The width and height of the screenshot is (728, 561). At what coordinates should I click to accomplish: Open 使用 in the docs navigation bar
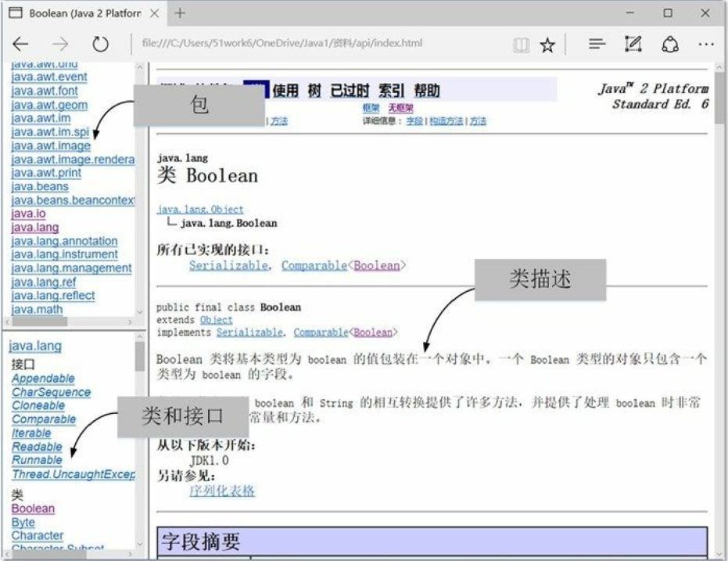tap(285, 90)
